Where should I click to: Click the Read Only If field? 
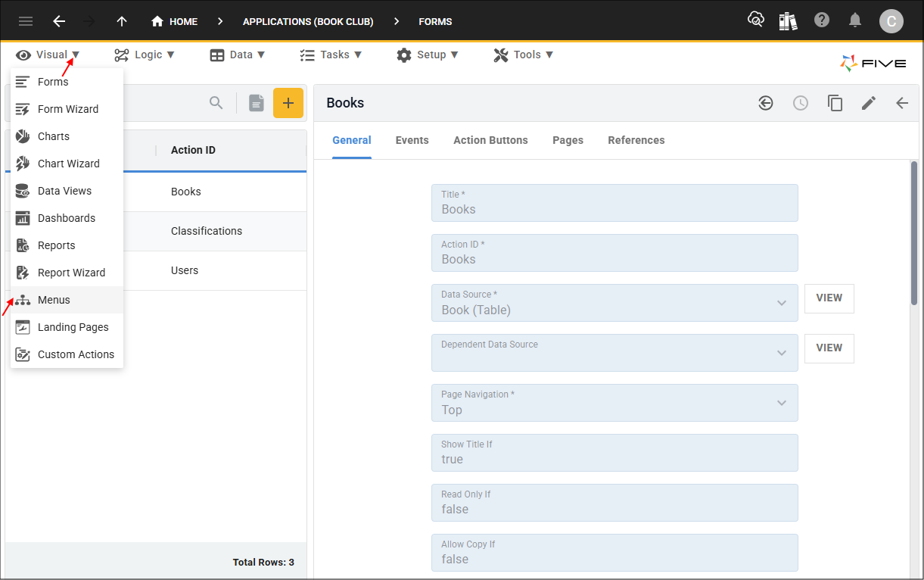614,503
